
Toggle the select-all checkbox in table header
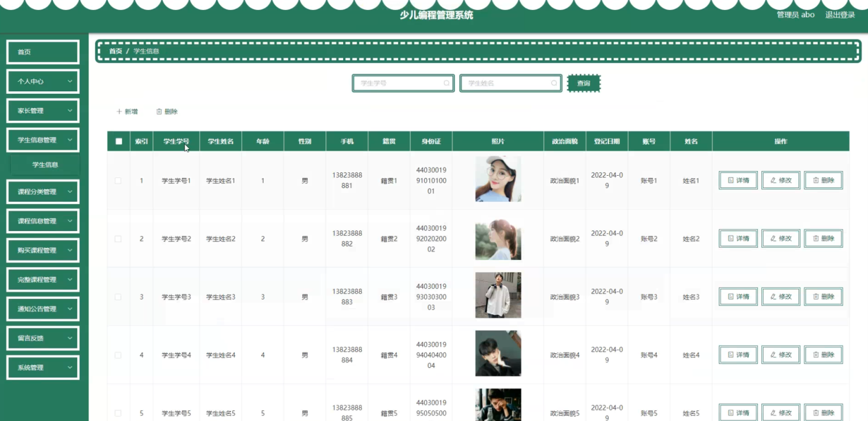[x=119, y=142]
